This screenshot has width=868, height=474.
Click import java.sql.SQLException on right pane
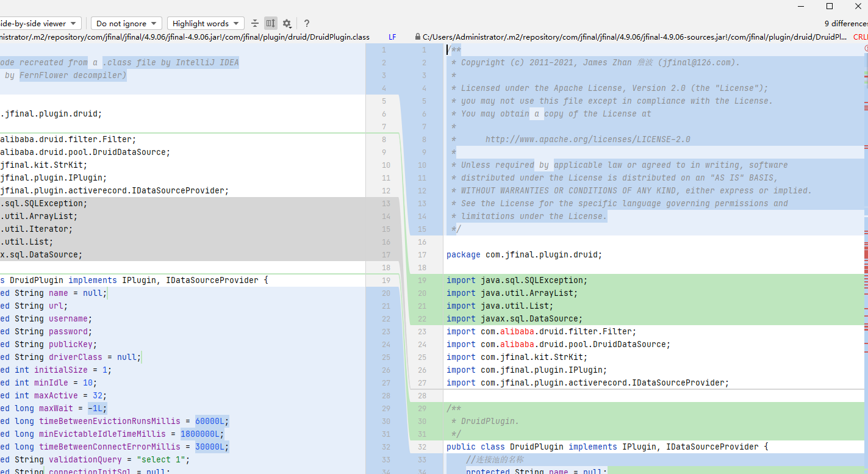[517, 280]
